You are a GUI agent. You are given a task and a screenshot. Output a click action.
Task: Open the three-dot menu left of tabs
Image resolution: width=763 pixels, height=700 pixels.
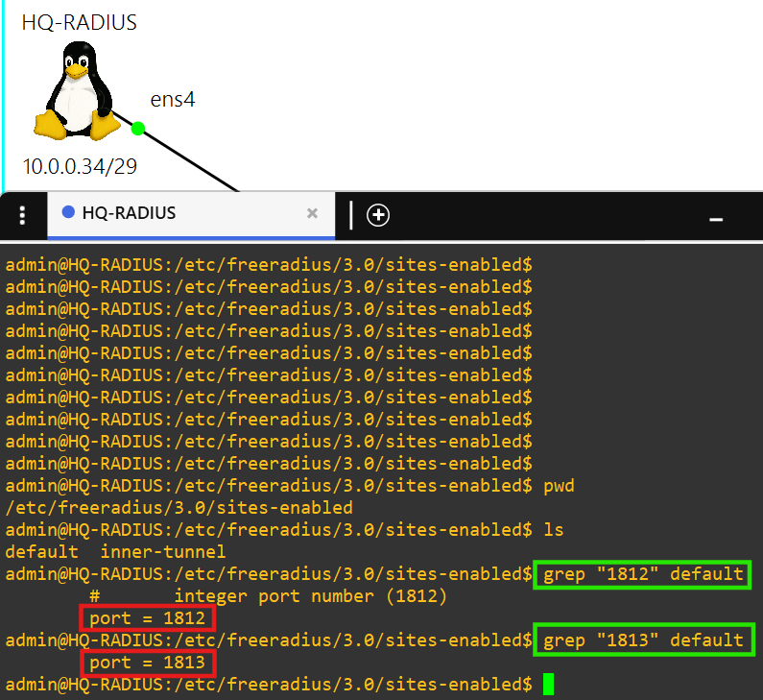tap(23, 215)
